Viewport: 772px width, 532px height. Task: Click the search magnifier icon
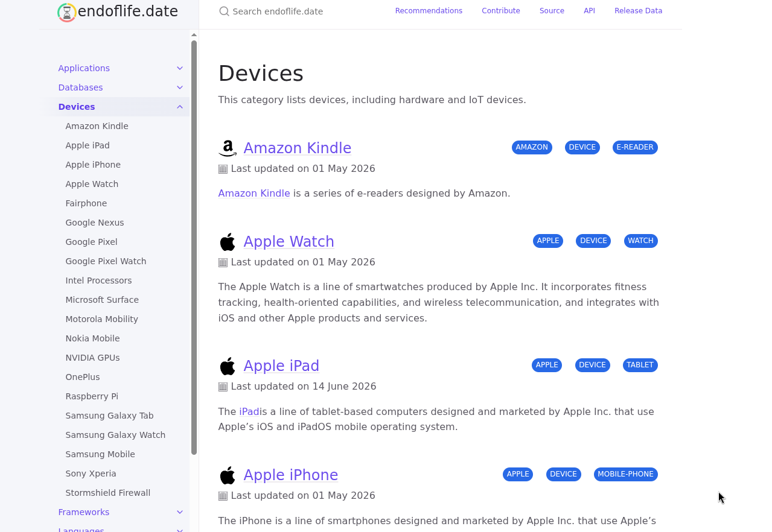[224, 11]
